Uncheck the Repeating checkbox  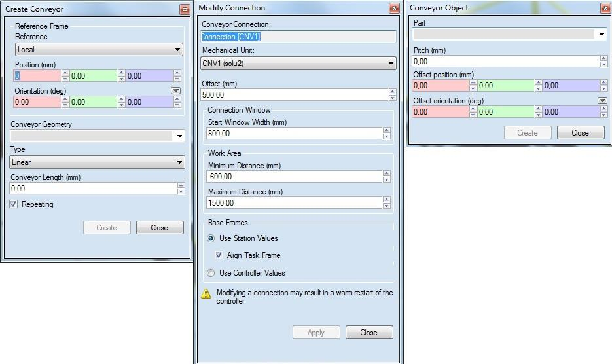(x=14, y=204)
